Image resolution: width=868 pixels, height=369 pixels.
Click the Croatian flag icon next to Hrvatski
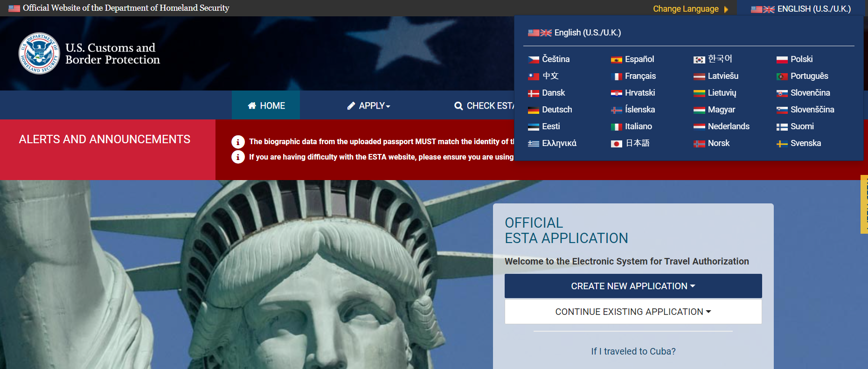617,93
